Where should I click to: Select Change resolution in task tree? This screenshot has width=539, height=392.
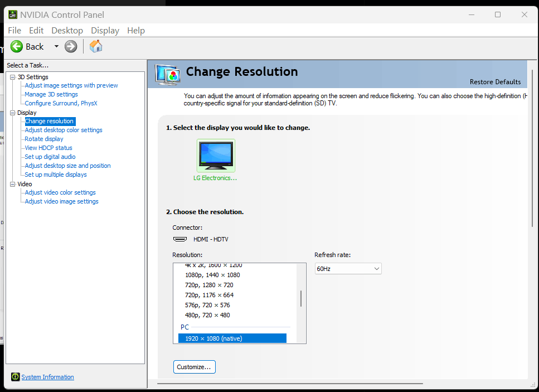[x=50, y=121]
